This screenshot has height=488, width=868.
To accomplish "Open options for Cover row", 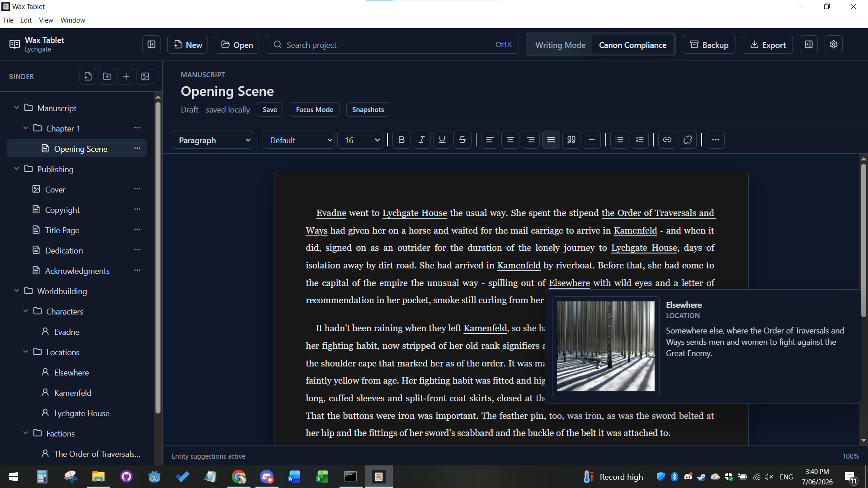I will click(x=137, y=189).
